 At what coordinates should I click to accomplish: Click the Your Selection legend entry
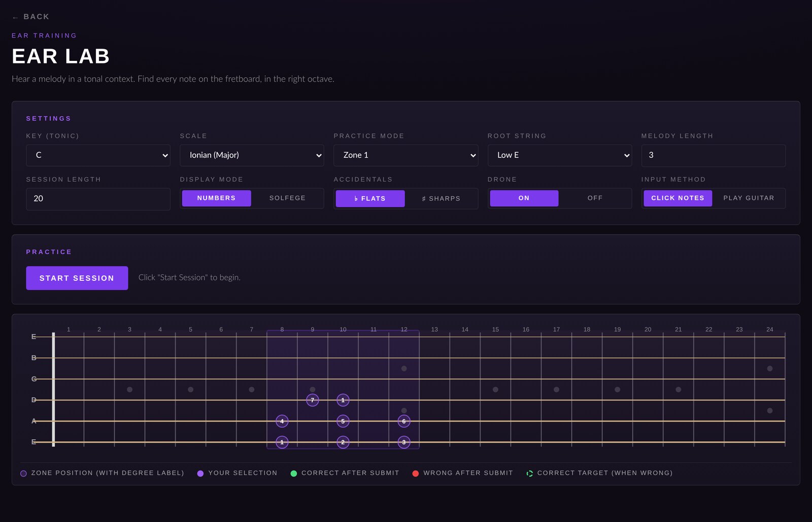[x=237, y=473]
